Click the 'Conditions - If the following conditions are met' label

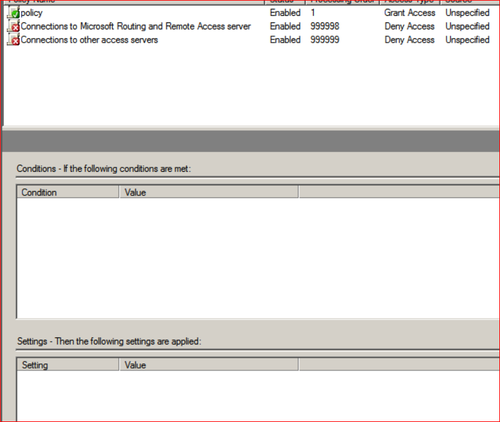tap(104, 169)
